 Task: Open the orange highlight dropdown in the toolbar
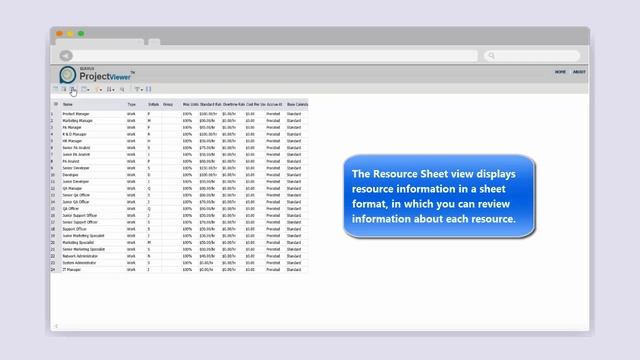coord(98,89)
